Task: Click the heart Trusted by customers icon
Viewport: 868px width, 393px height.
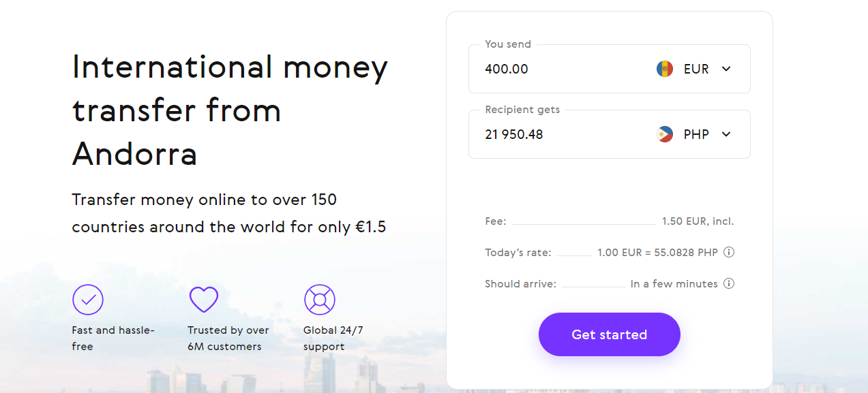Action: point(203,300)
